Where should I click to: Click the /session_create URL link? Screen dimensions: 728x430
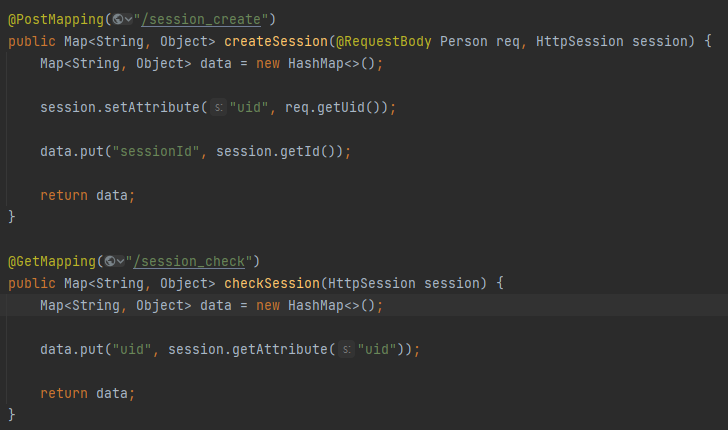click(x=201, y=20)
